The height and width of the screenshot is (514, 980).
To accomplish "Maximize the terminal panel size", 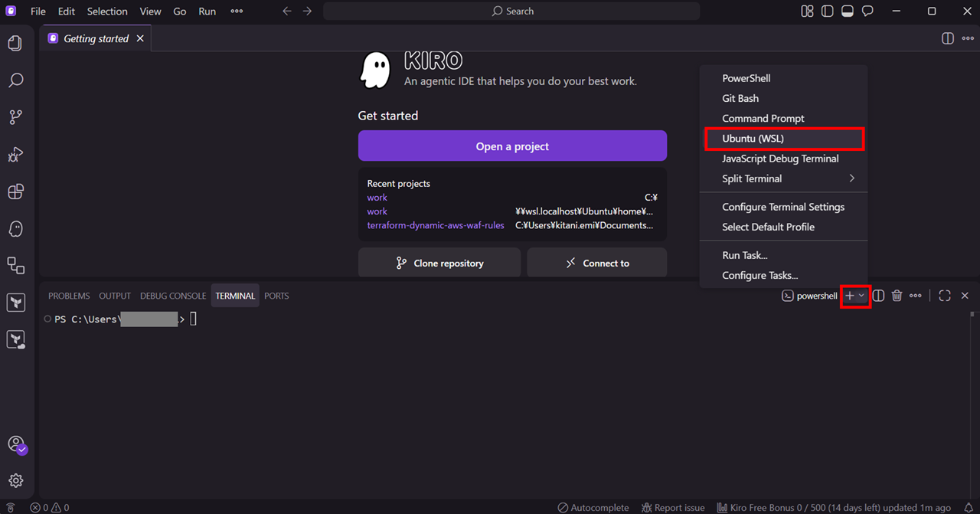I will tap(945, 296).
